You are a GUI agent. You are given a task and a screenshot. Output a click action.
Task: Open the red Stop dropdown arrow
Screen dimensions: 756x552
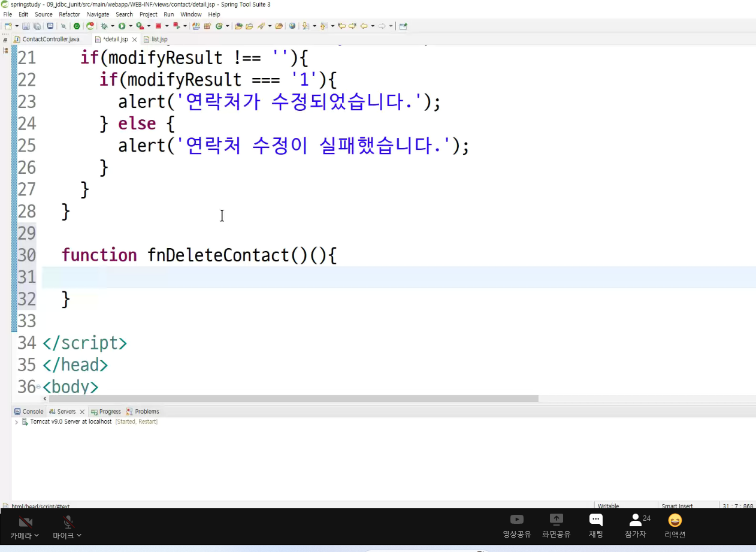(167, 26)
